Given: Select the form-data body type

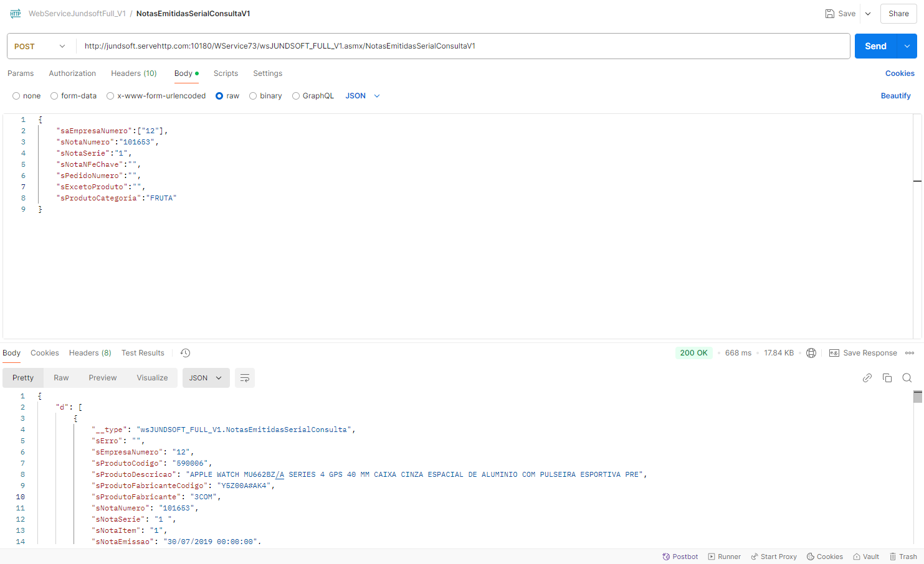Looking at the screenshot, I should pos(54,96).
